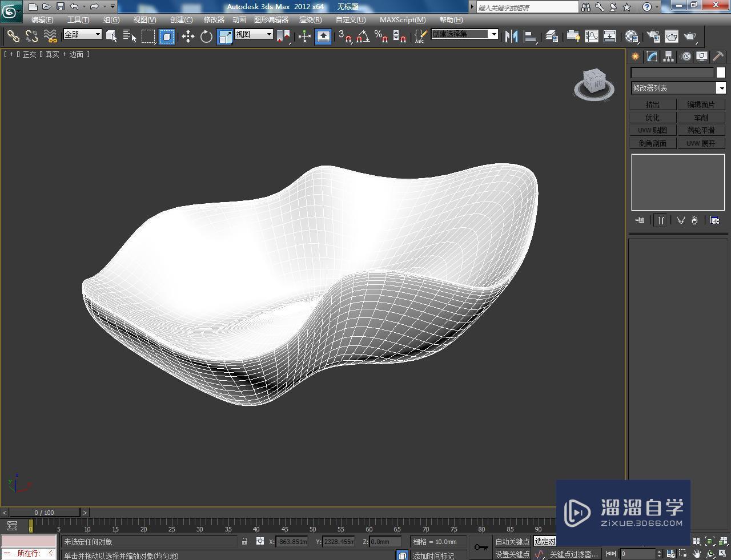Activate the Pan view hand tool
This screenshot has height=560, width=731.
[x=697, y=554]
